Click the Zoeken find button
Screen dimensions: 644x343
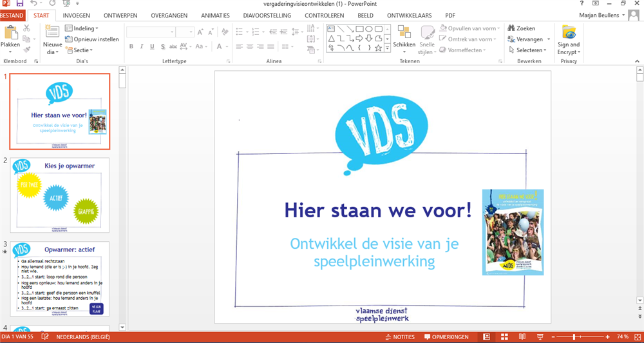click(522, 28)
